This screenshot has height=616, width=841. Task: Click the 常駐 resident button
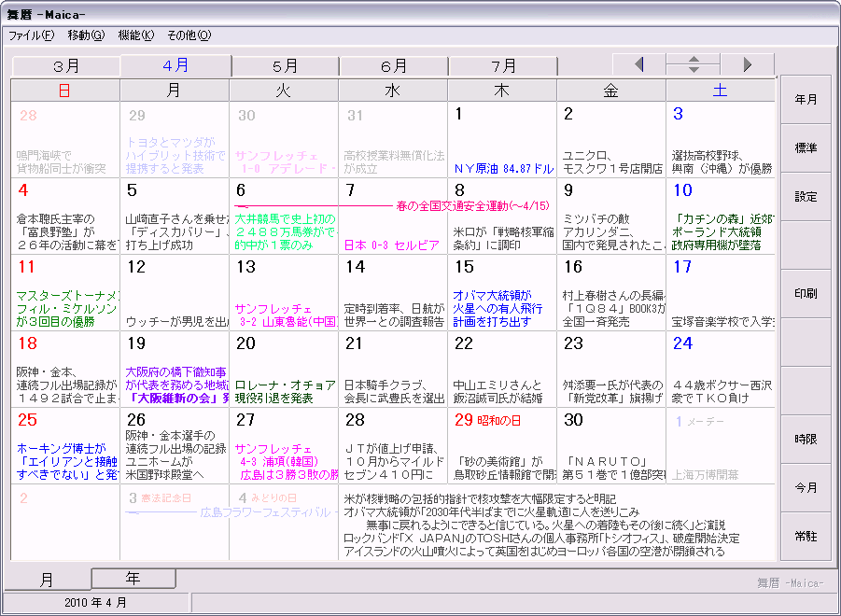[x=806, y=536]
